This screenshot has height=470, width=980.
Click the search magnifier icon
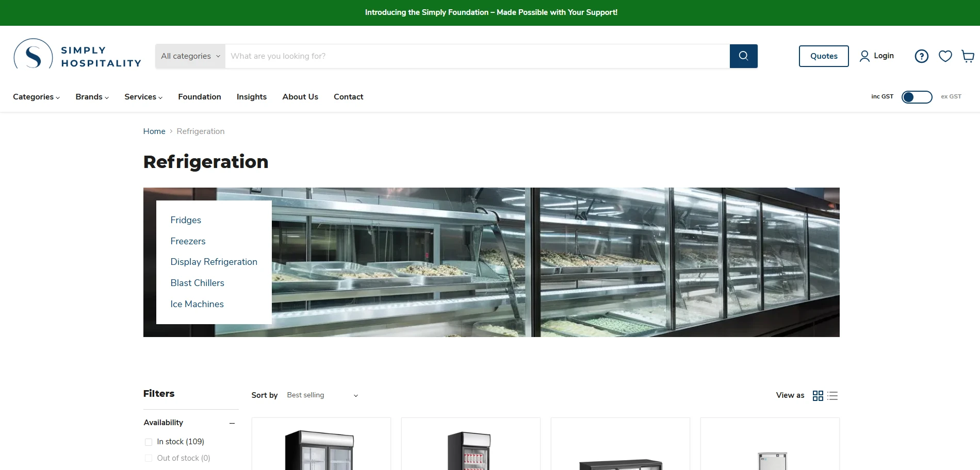(743, 56)
